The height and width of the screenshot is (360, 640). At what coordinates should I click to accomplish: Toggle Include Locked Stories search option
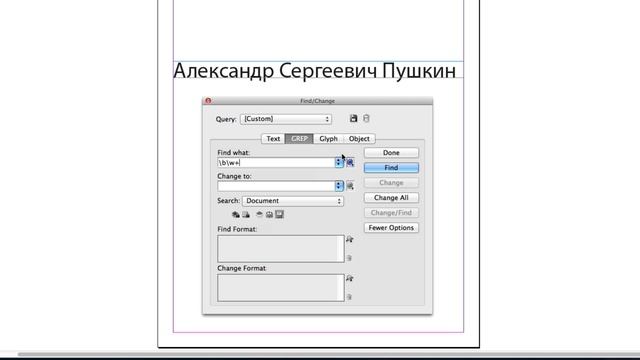pos(246,215)
